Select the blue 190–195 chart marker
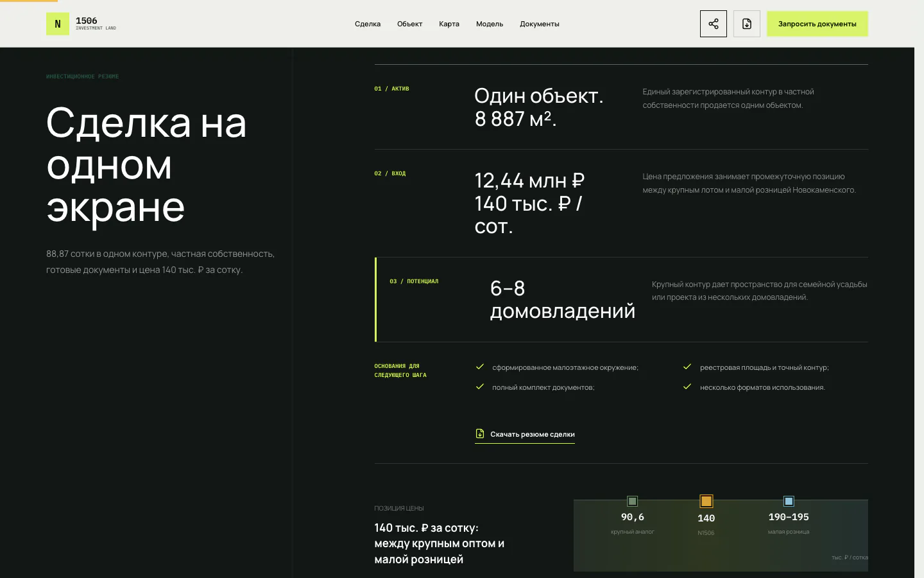The width and height of the screenshot is (924, 578). coord(789,501)
